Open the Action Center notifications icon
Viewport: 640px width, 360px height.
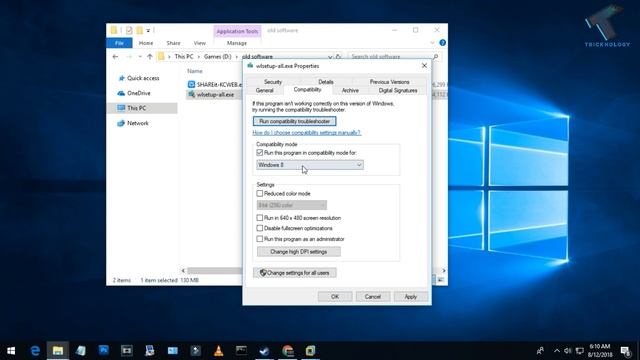point(626,351)
